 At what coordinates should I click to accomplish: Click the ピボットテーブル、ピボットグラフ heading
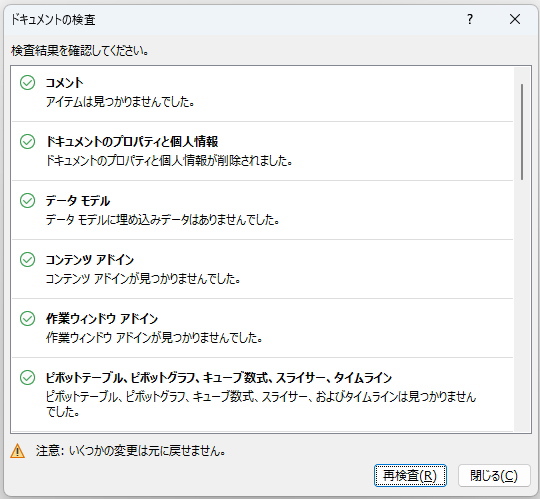click(219, 378)
